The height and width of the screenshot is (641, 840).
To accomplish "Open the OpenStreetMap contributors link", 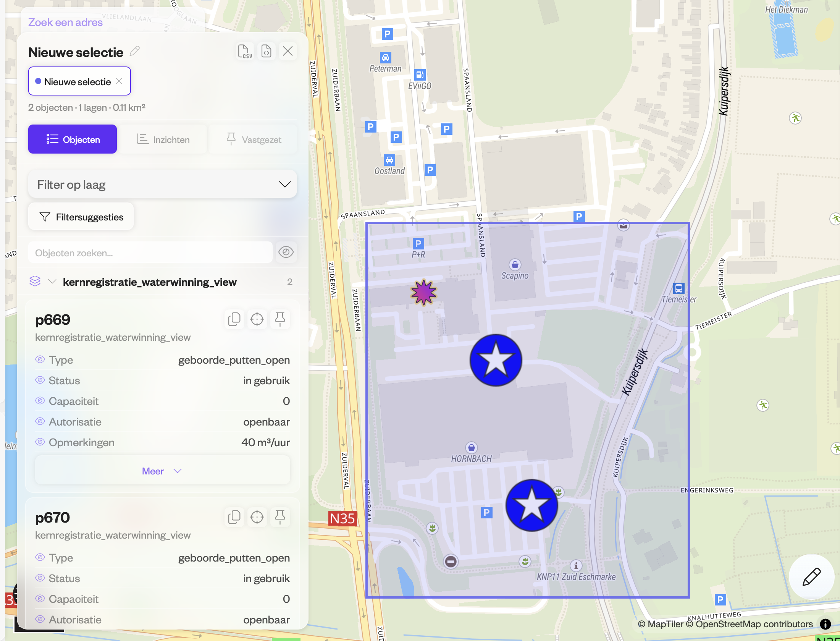I will coord(750,624).
